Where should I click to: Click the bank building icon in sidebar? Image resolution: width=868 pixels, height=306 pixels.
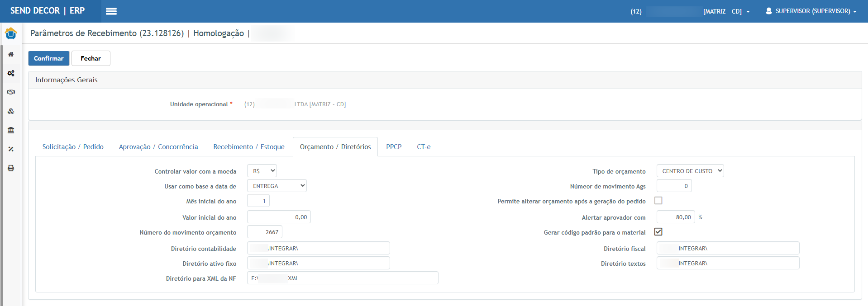pyautogui.click(x=11, y=130)
